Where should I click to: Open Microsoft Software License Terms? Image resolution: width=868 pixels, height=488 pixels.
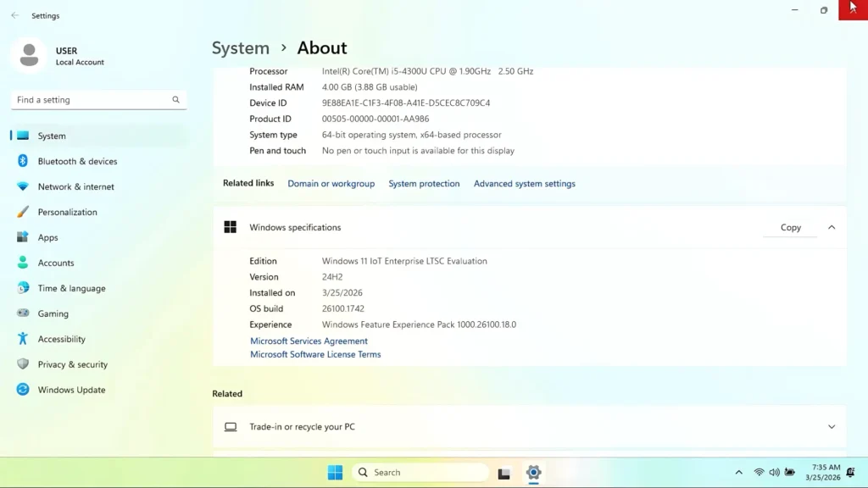click(315, 354)
